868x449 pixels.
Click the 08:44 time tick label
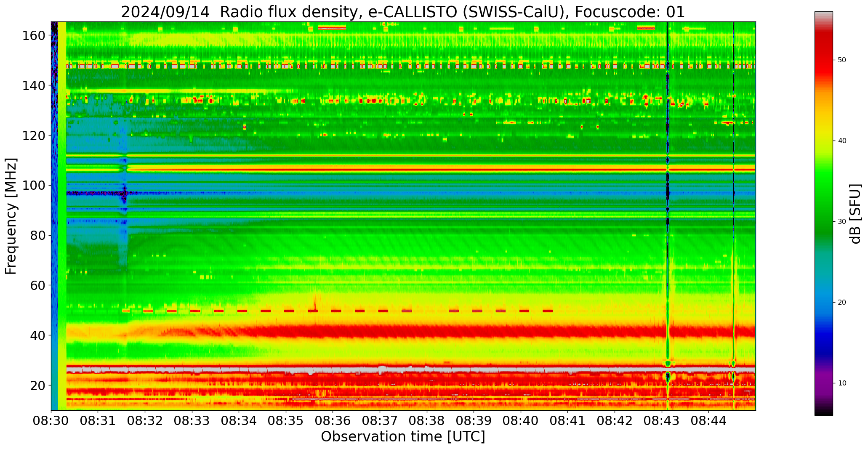(708, 420)
